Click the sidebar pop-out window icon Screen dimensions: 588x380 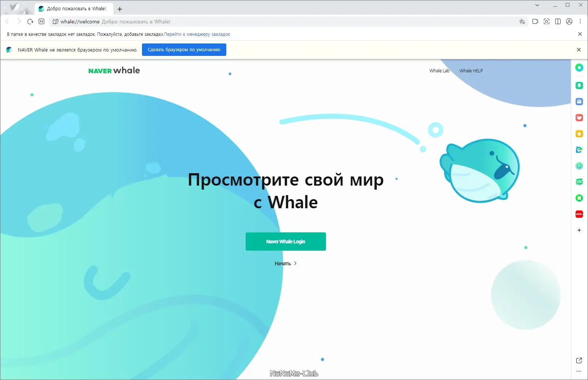(579, 361)
